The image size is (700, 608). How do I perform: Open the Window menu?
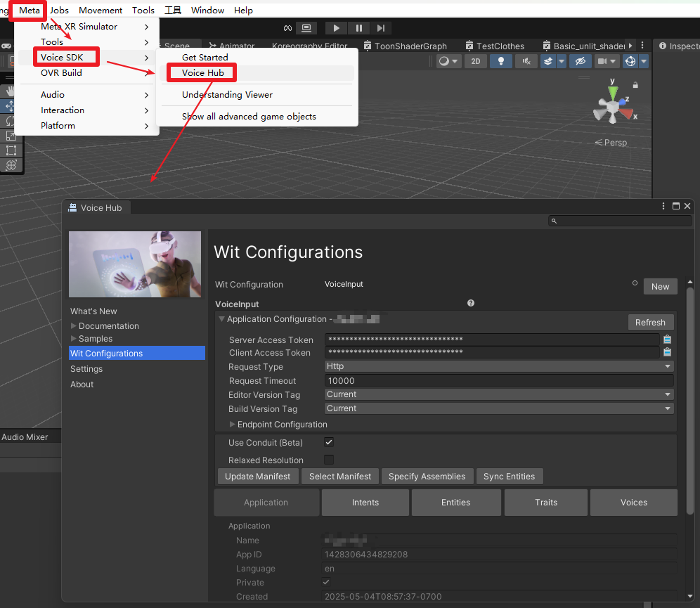pyautogui.click(x=207, y=10)
